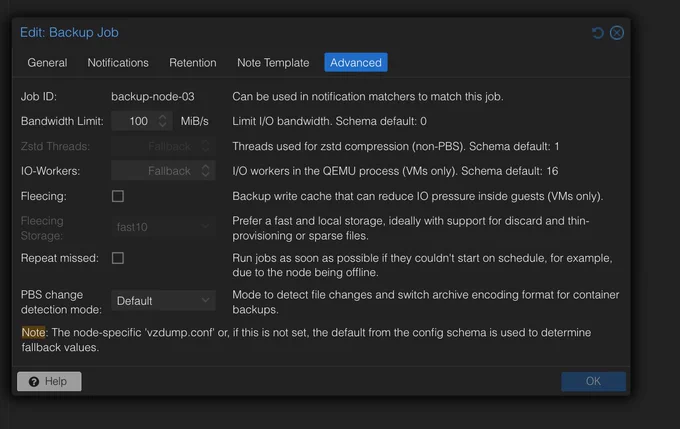
Task: Click the question mark icon in Help
Action: (x=34, y=381)
